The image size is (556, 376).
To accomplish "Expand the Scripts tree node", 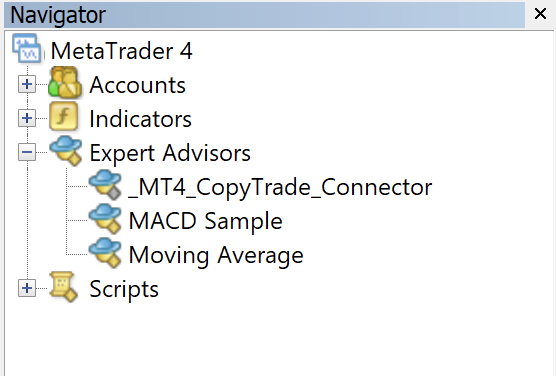I will tap(27, 288).
